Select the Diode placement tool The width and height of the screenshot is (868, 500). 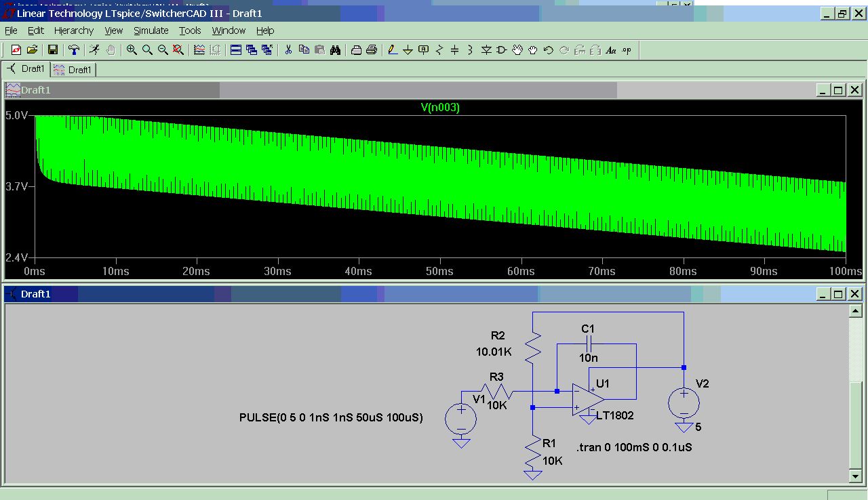(x=486, y=50)
